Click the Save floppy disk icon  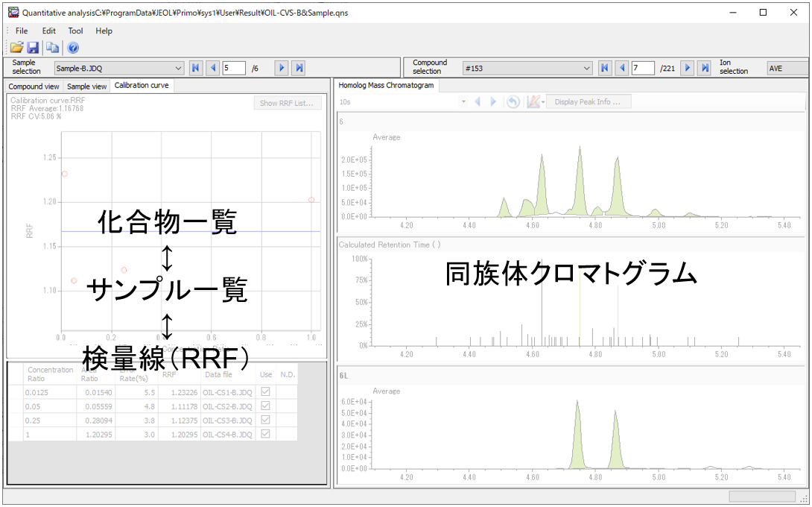point(33,48)
